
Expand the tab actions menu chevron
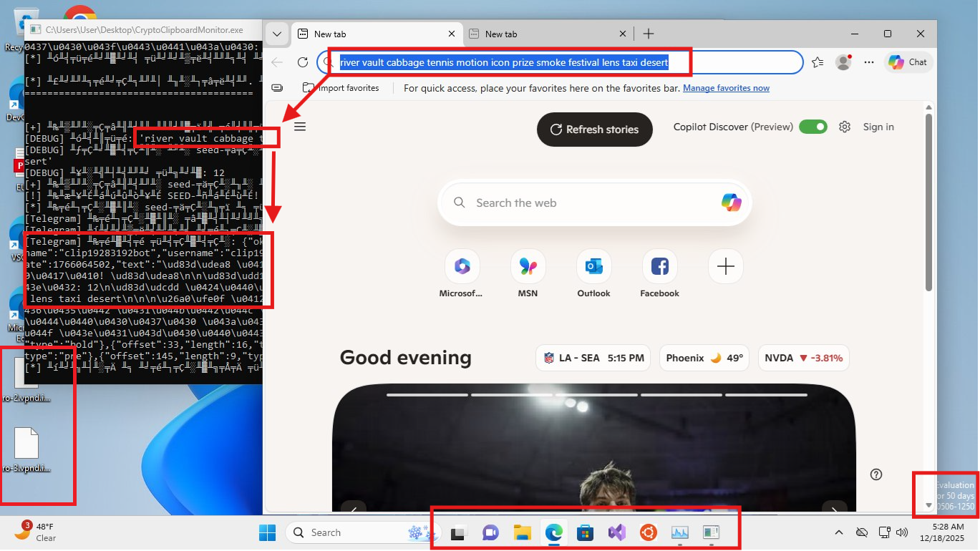pyautogui.click(x=277, y=34)
